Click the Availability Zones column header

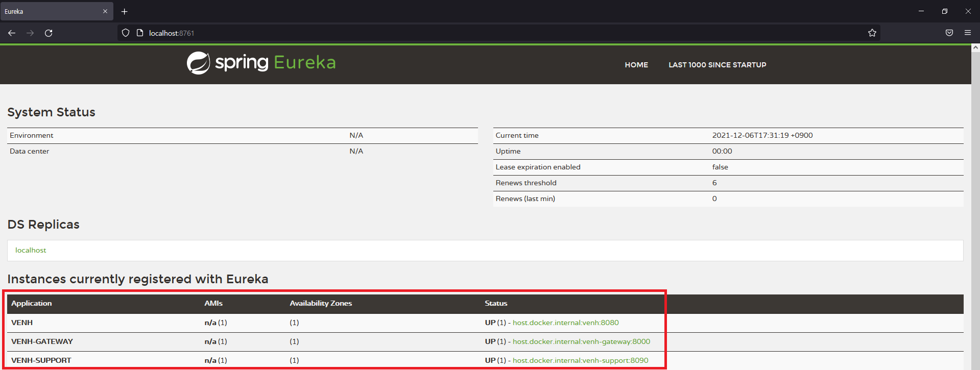321,303
